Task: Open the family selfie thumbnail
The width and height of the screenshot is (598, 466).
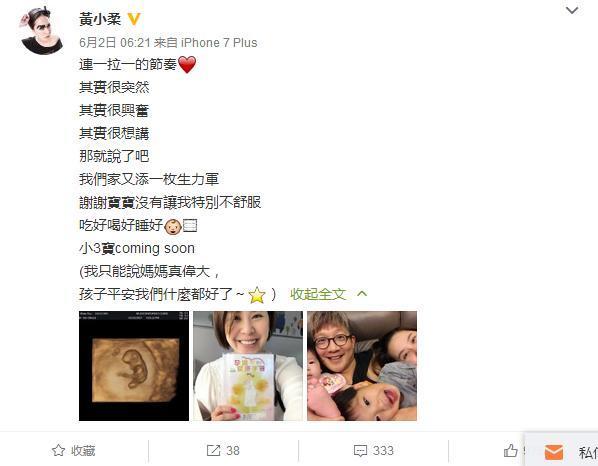Action: [362, 366]
